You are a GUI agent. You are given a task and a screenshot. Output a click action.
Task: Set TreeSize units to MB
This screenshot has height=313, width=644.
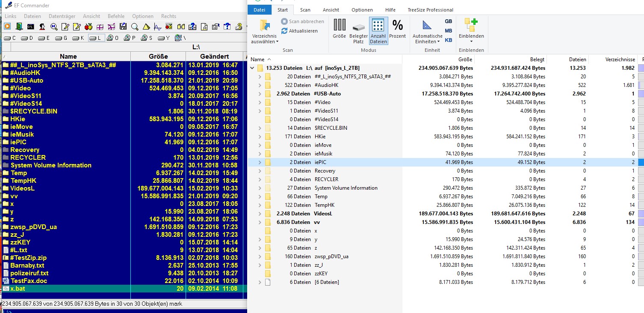click(448, 31)
